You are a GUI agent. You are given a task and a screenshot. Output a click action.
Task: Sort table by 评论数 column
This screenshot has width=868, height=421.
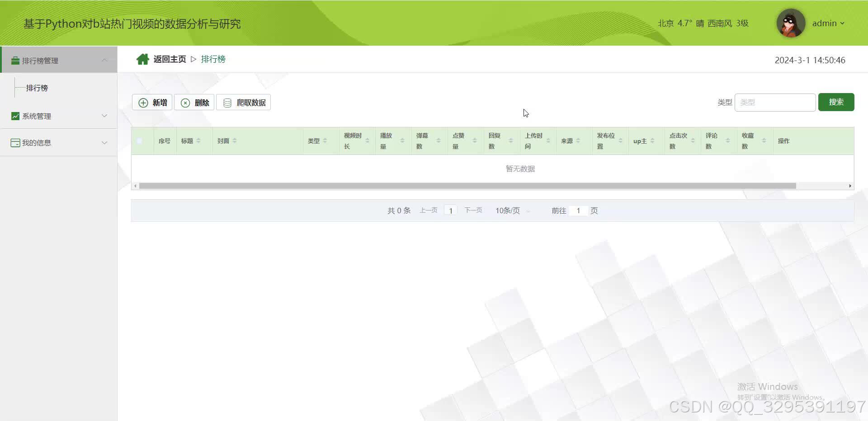pyautogui.click(x=728, y=141)
